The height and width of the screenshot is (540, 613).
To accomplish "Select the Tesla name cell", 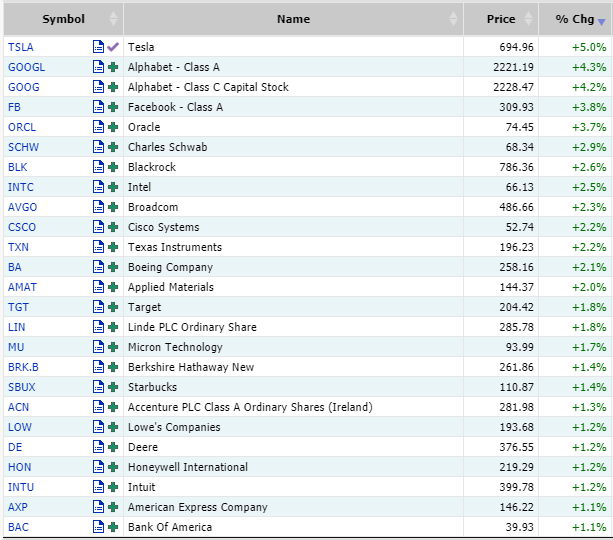I will pos(293,47).
